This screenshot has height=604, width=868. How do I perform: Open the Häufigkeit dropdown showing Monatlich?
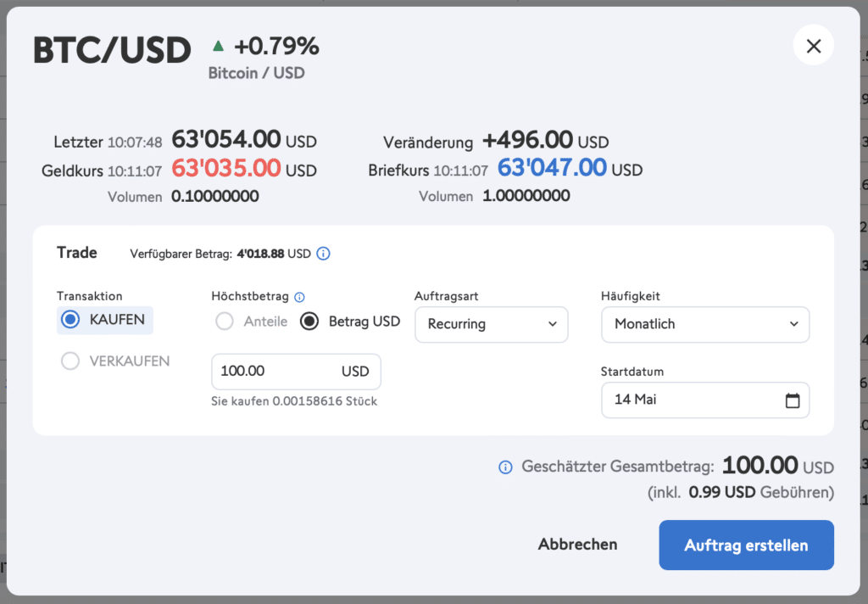click(x=704, y=324)
